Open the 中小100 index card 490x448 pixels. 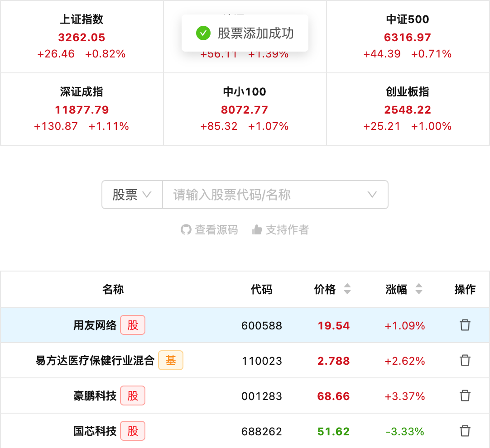click(245, 109)
